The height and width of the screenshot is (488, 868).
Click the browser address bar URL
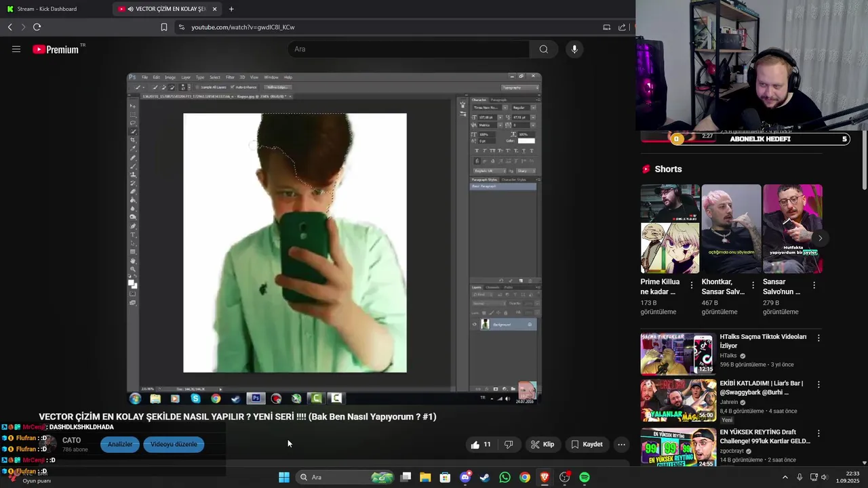click(243, 27)
